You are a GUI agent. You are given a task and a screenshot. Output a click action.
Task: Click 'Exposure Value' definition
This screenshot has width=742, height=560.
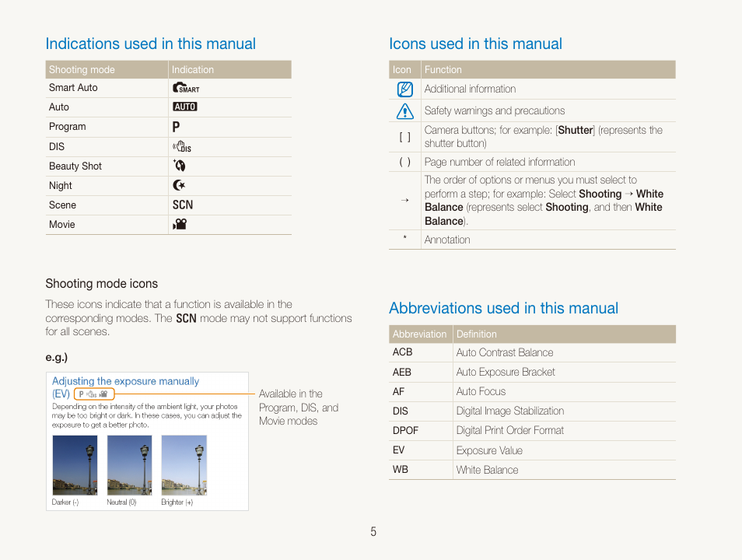tap(489, 450)
